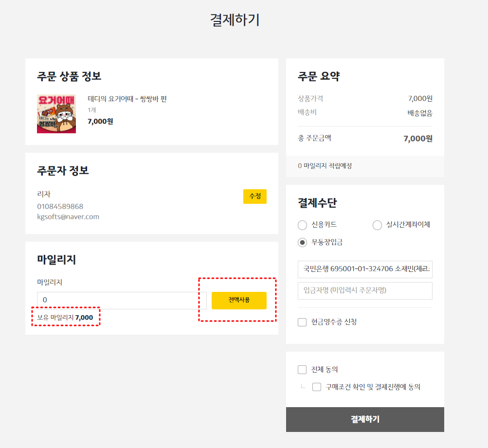Click the 수정 button for orderer info
The image size is (488, 448).
pos(255,197)
